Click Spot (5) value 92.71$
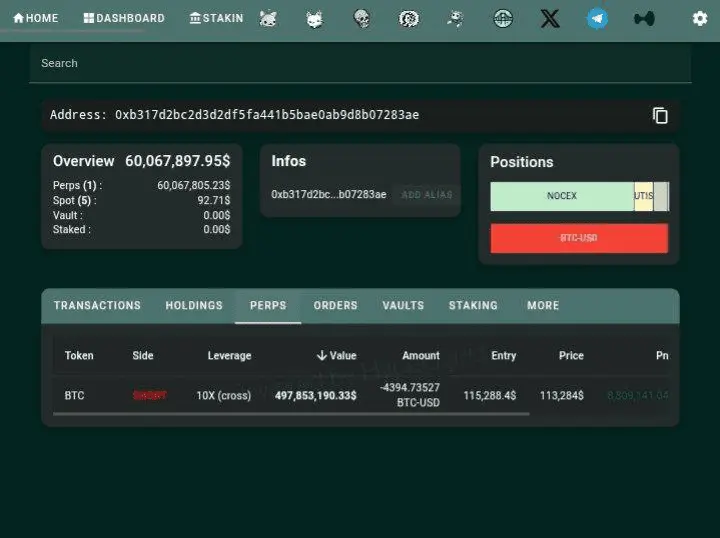Screen dimensions: 720x538 (x=214, y=201)
